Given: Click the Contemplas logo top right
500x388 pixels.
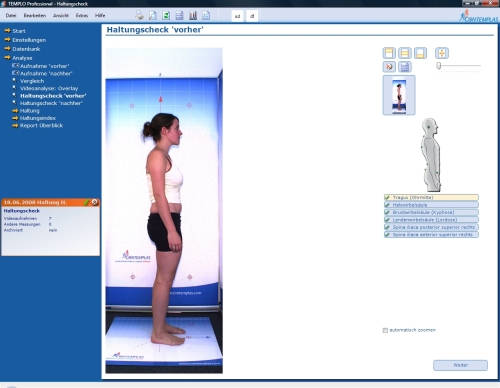Looking at the screenshot, I should coord(478,16).
